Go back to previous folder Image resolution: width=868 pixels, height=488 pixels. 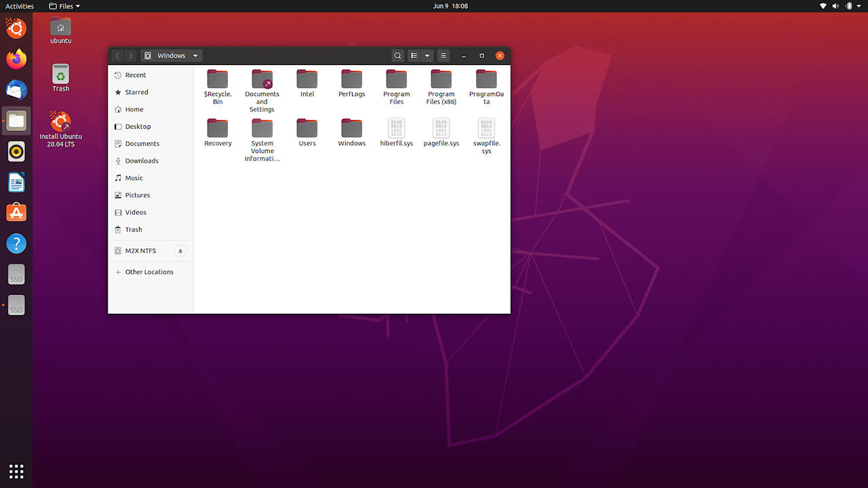pyautogui.click(x=117, y=56)
